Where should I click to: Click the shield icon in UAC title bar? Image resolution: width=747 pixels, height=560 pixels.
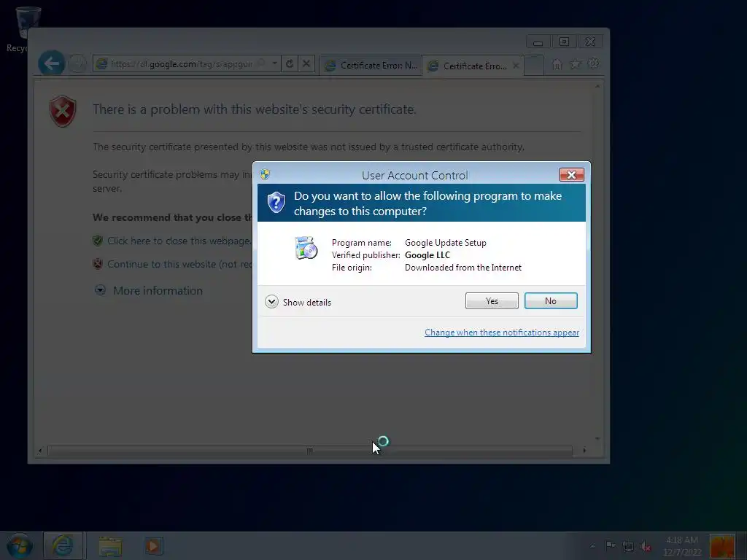tap(265, 174)
